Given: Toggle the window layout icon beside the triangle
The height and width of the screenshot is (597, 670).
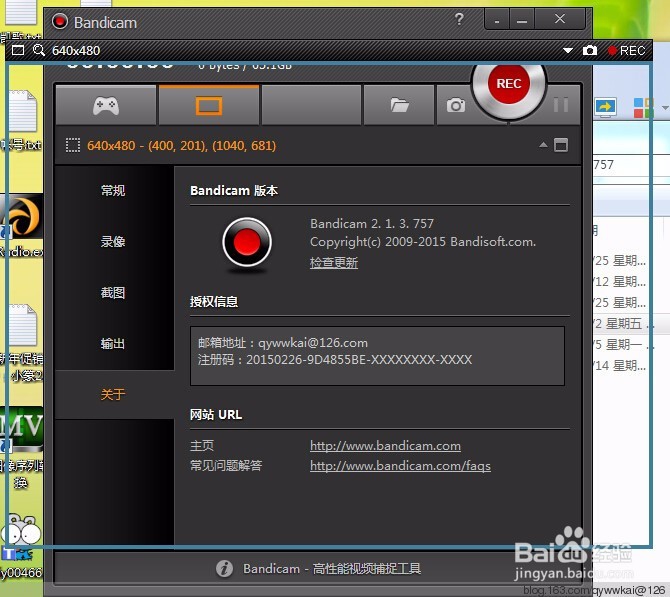Looking at the screenshot, I should [561, 145].
